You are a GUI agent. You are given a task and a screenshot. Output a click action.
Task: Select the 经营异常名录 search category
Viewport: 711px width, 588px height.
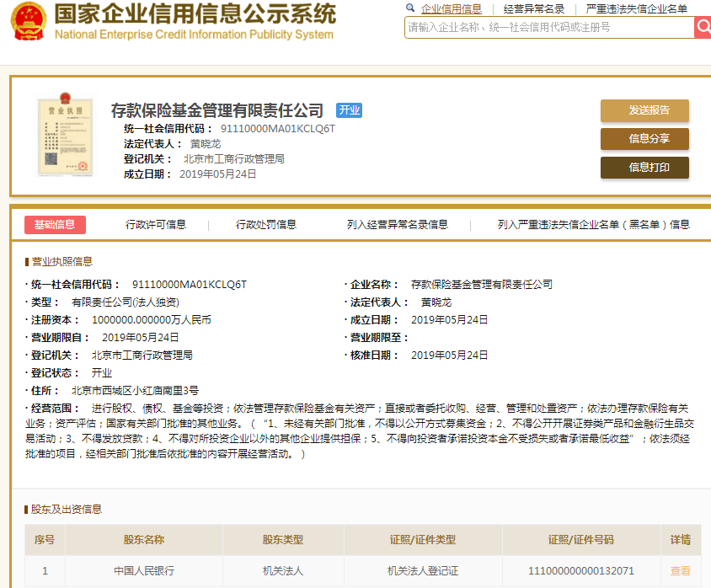point(534,8)
